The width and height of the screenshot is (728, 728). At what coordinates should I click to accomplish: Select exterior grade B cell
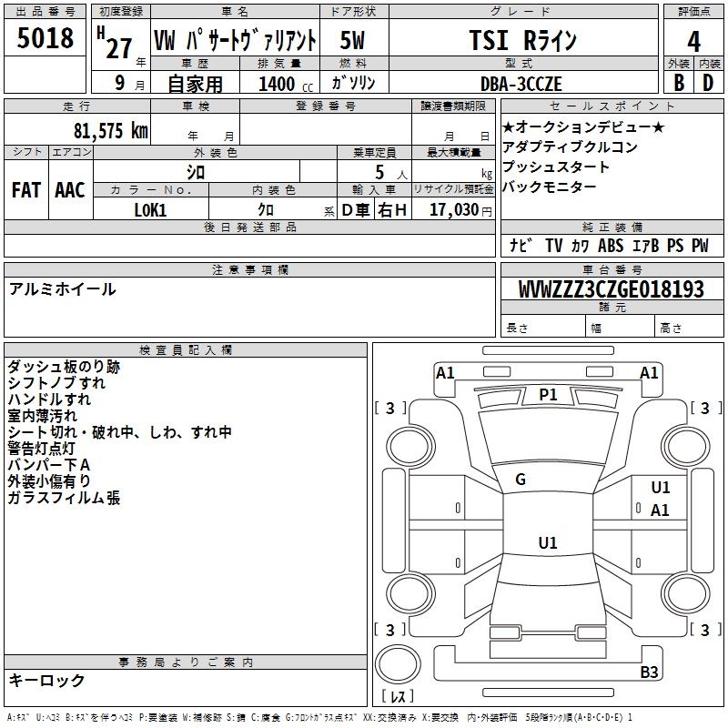tap(677, 82)
